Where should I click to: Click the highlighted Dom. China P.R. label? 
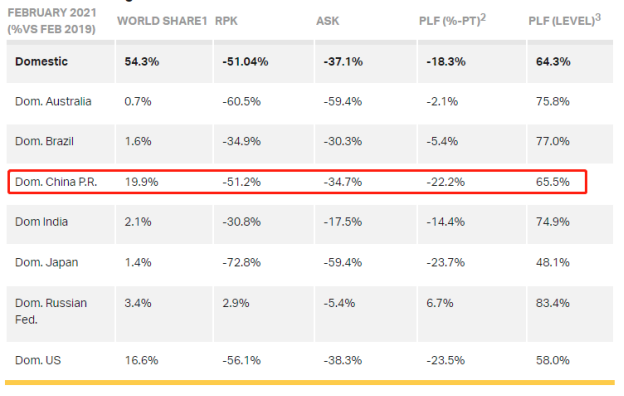(x=56, y=182)
